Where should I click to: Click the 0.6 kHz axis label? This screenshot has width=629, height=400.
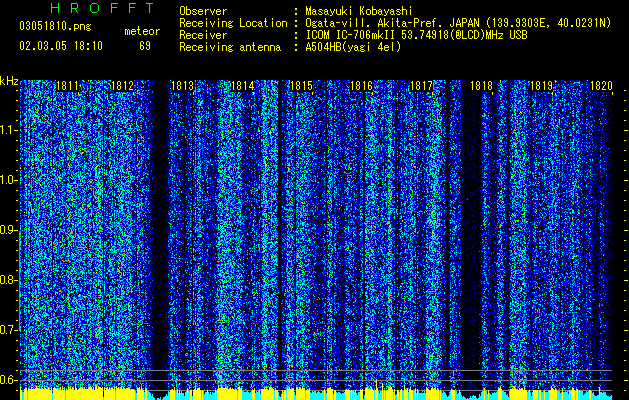[x=8, y=380]
